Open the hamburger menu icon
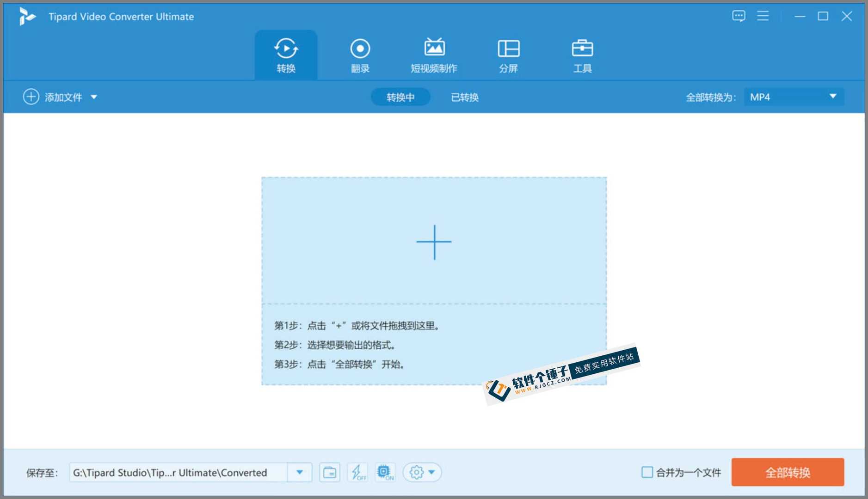 click(763, 16)
